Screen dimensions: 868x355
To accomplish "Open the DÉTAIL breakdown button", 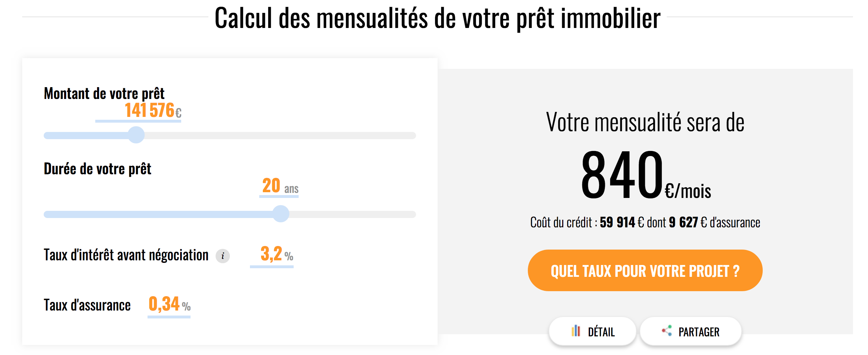I will (593, 331).
